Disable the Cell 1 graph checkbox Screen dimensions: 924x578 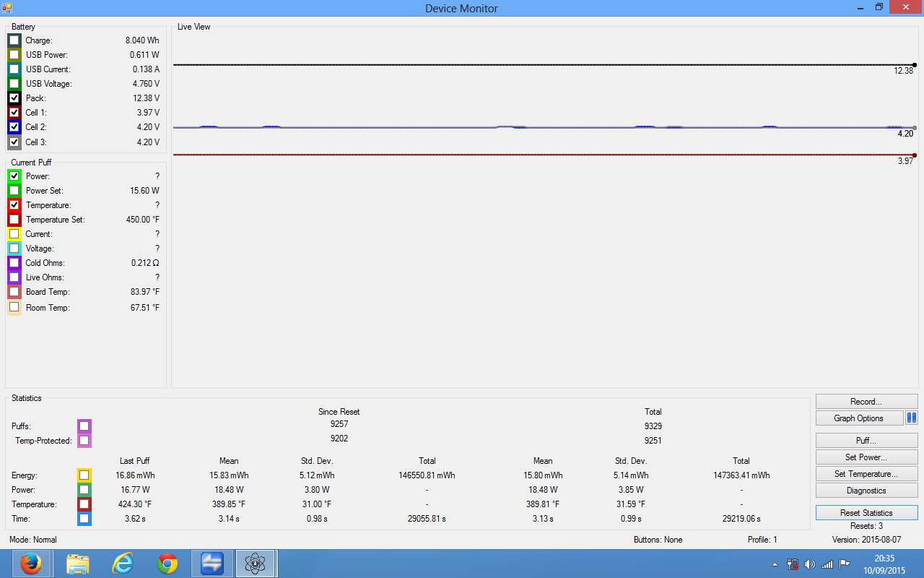[14, 113]
